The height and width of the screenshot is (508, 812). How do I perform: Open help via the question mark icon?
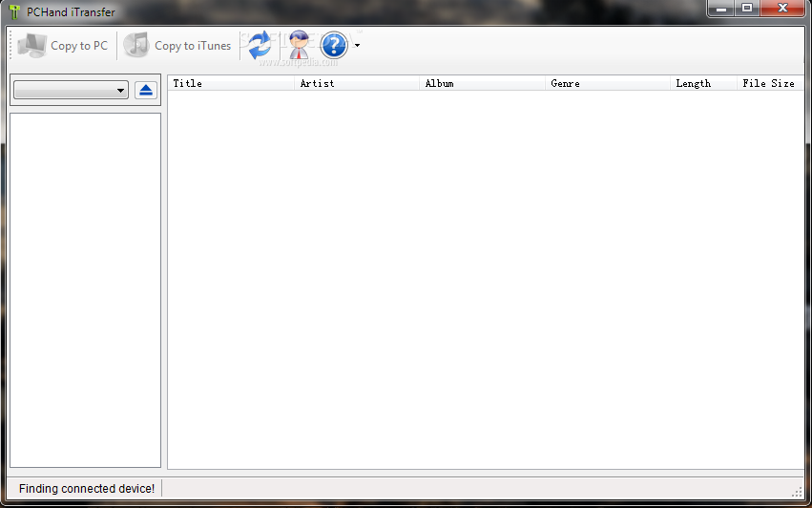(333, 45)
